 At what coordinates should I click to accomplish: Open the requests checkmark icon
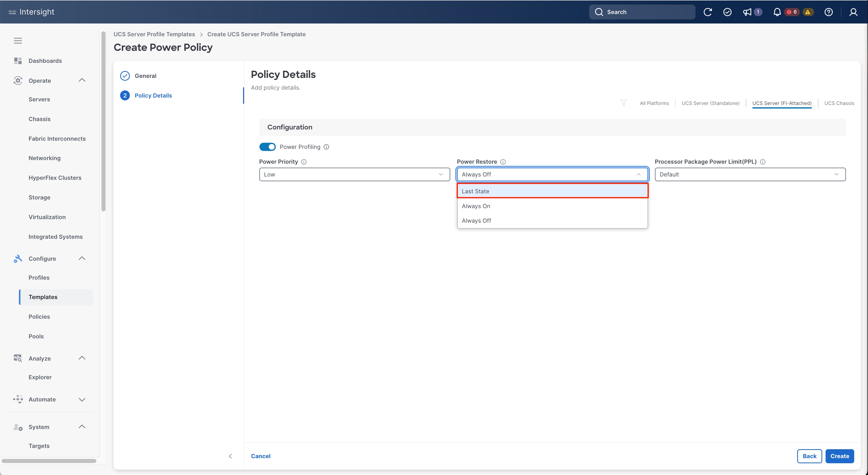coord(727,12)
